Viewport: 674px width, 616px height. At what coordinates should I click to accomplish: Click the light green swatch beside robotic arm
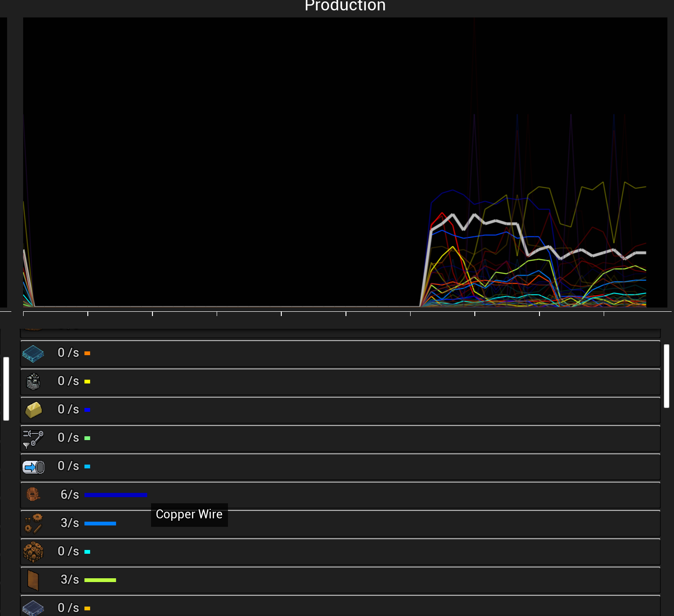click(87, 438)
